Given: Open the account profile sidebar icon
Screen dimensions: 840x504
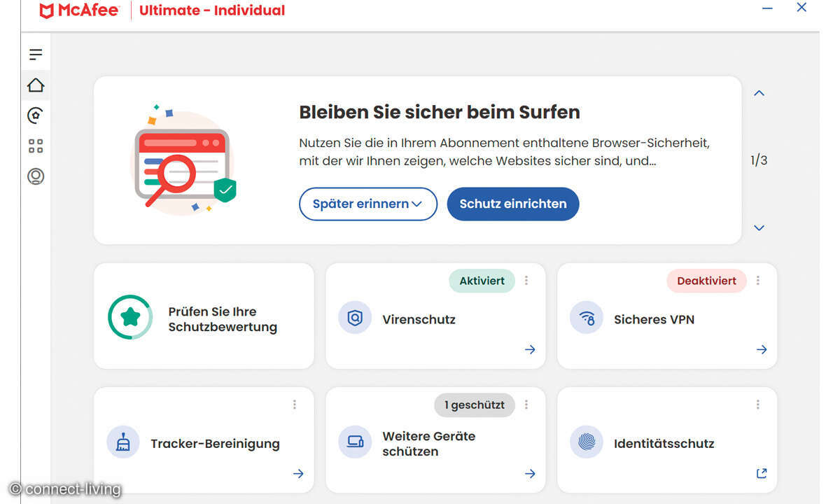Looking at the screenshot, I should [36, 176].
